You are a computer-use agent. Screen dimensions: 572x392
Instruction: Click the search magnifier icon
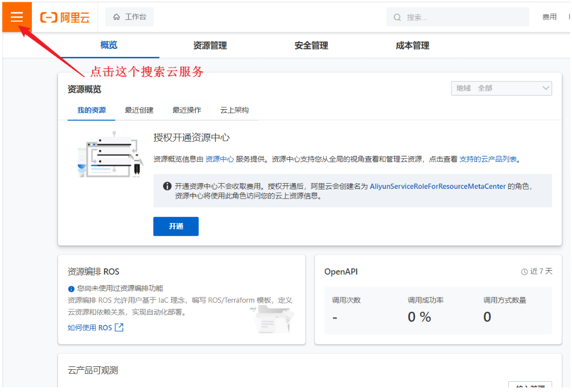397,18
